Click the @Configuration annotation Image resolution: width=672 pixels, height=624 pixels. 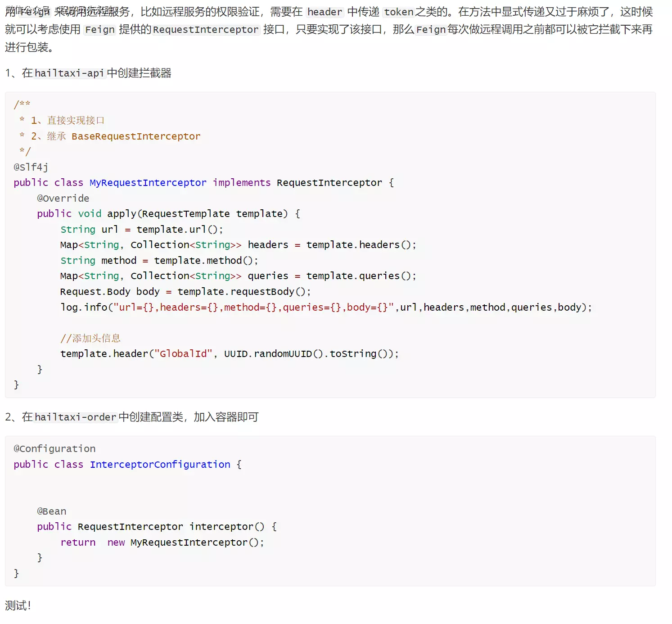click(54, 449)
